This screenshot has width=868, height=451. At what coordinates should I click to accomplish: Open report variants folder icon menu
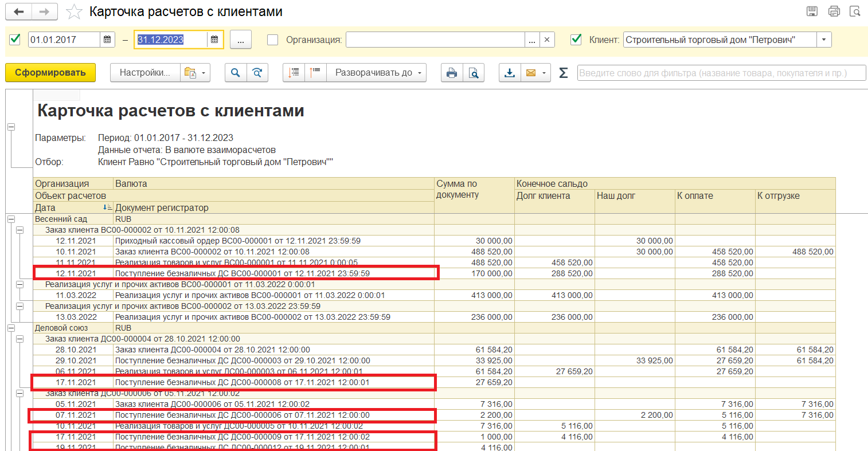point(195,73)
